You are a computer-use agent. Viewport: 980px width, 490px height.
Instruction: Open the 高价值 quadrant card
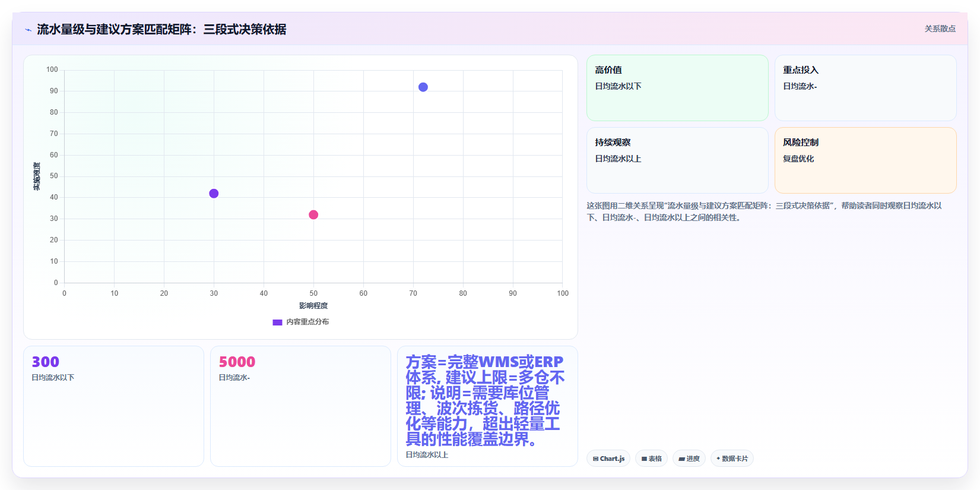click(677, 88)
